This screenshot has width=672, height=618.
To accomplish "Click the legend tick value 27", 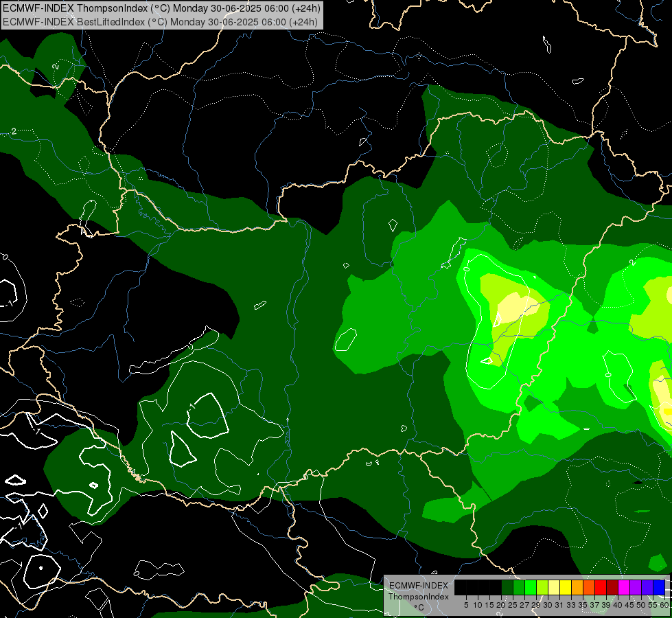I will click(x=524, y=605).
